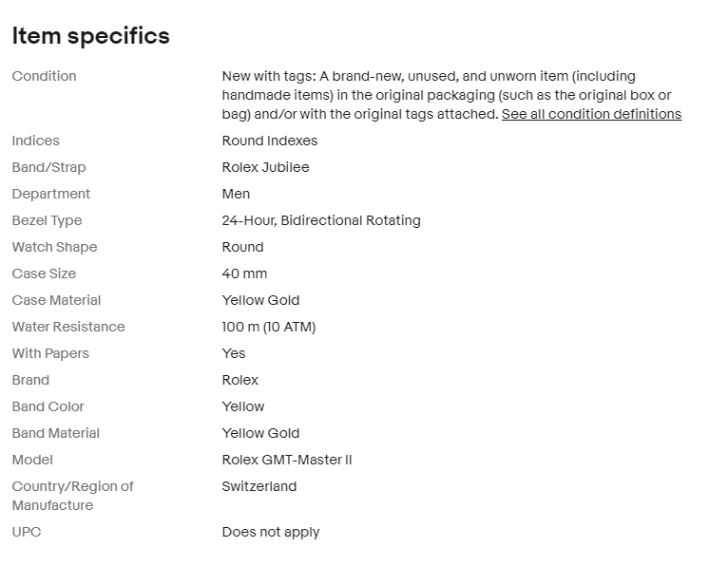Open the See all condition definitions link
728x566 pixels.
pyautogui.click(x=591, y=114)
